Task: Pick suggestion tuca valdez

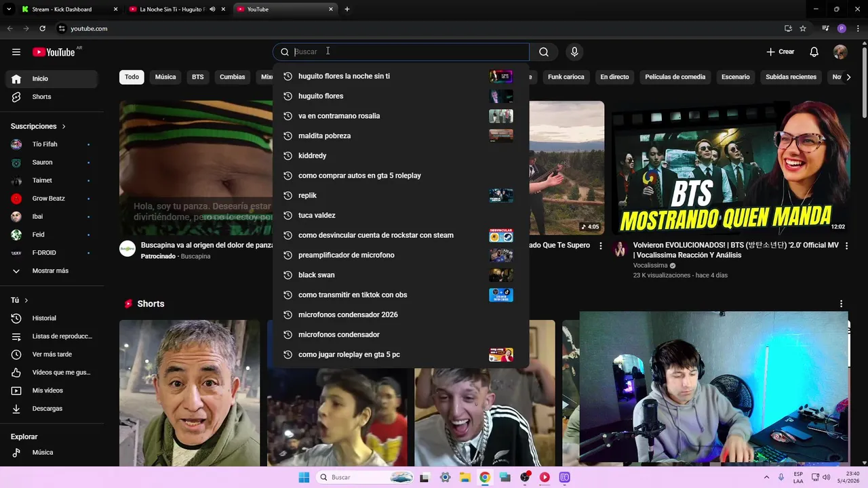Action: point(401,216)
